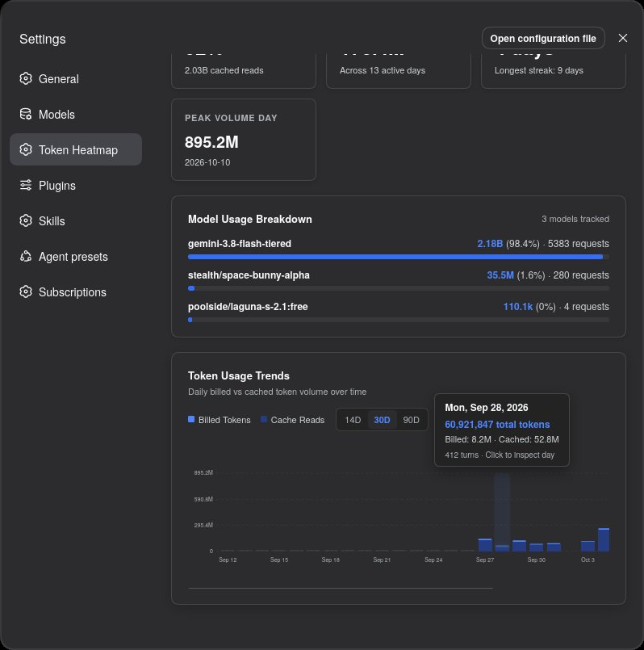Image resolution: width=644 pixels, height=650 pixels.
Task: Switch trends range to 14D
Action: (x=353, y=420)
